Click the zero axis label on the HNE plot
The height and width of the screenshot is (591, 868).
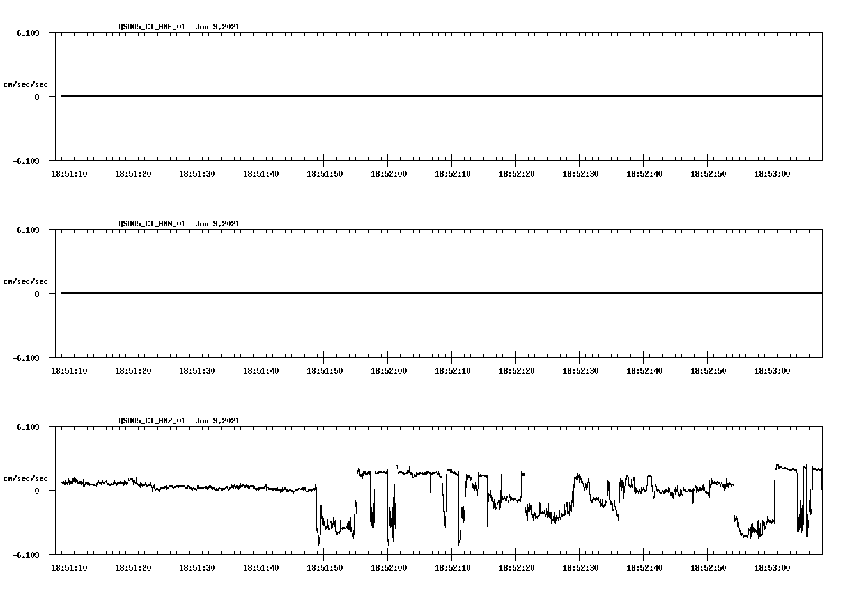(x=37, y=97)
